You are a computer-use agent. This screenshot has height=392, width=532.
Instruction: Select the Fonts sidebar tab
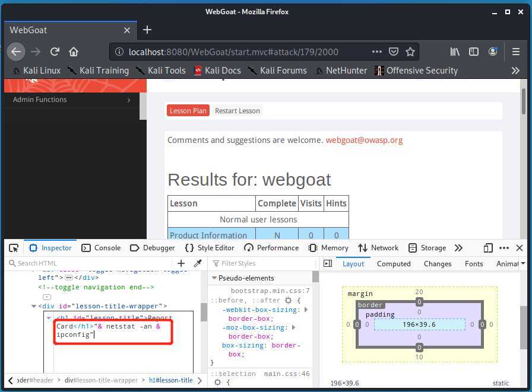point(474,263)
